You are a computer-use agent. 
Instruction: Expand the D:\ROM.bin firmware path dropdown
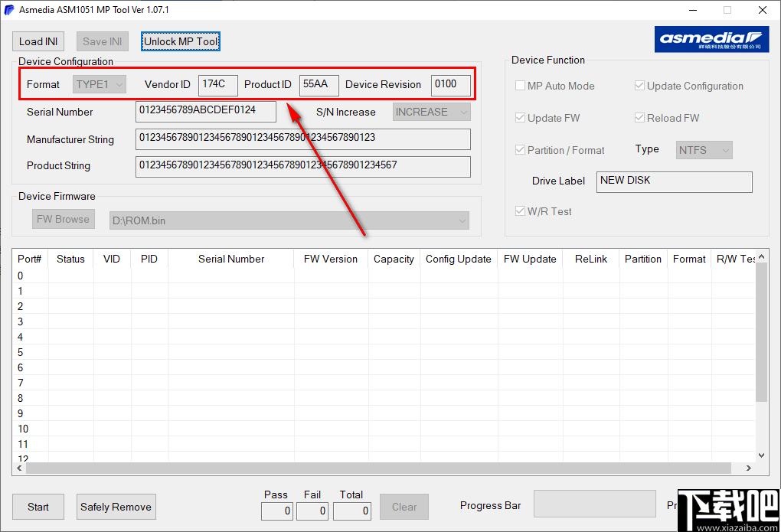tap(462, 220)
